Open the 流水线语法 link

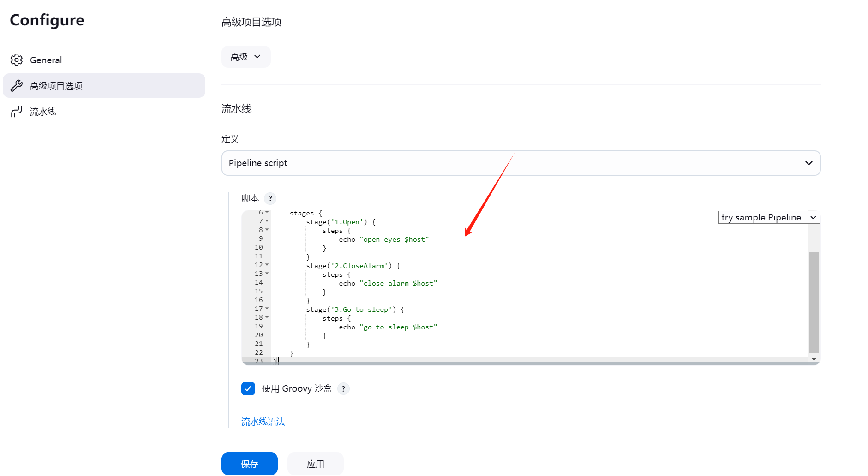coord(263,422)
